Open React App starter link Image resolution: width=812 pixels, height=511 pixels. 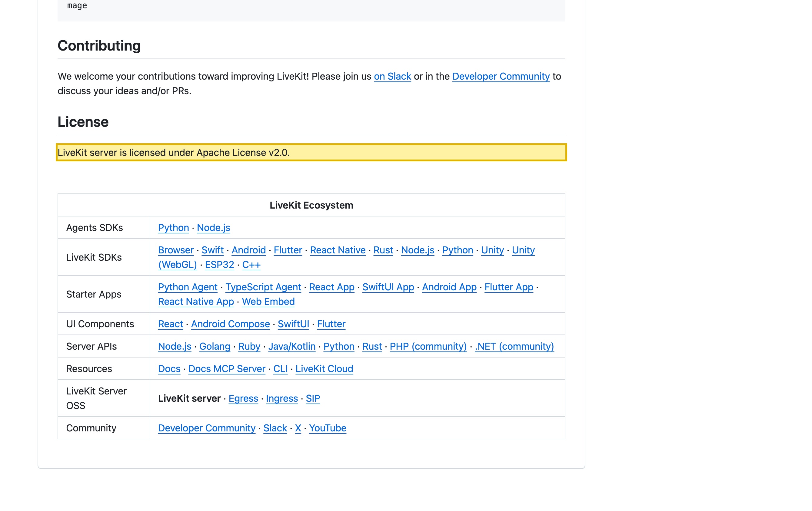(331, 287)
